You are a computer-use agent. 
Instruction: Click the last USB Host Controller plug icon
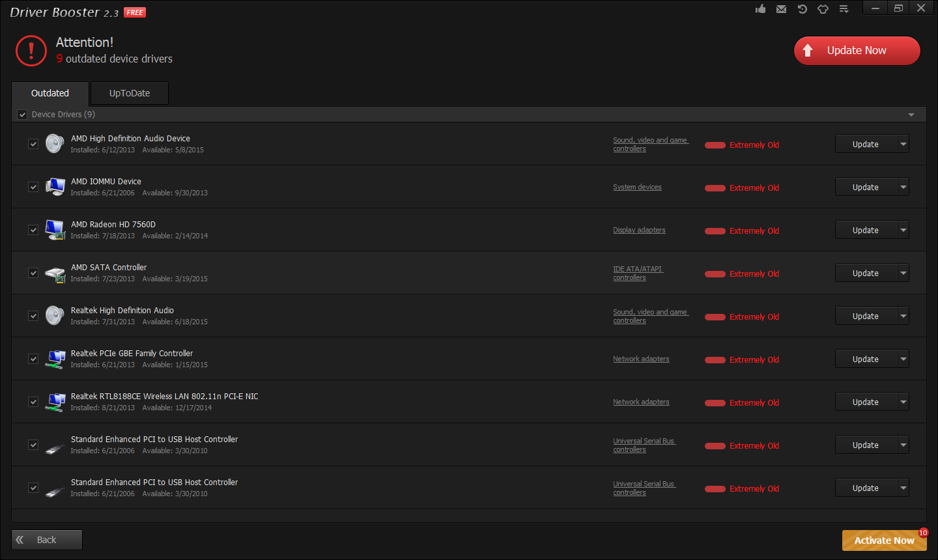pyautogui.click(x=55, y=491)
